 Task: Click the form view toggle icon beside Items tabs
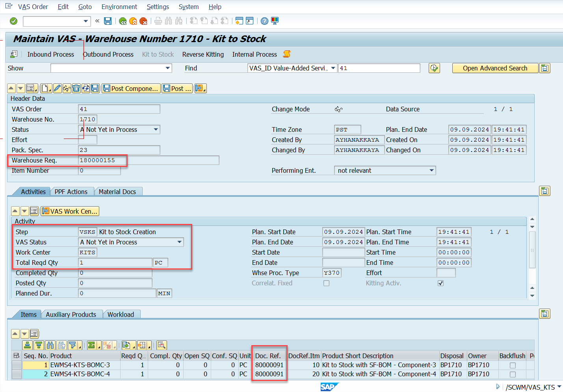[x=544, y=314]
